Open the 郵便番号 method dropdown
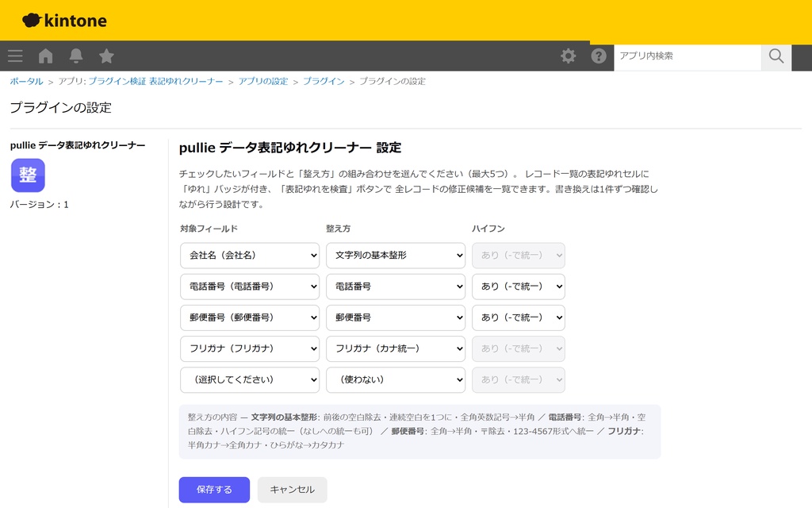Viewport: 812px width, 508px height. point(396,317)
